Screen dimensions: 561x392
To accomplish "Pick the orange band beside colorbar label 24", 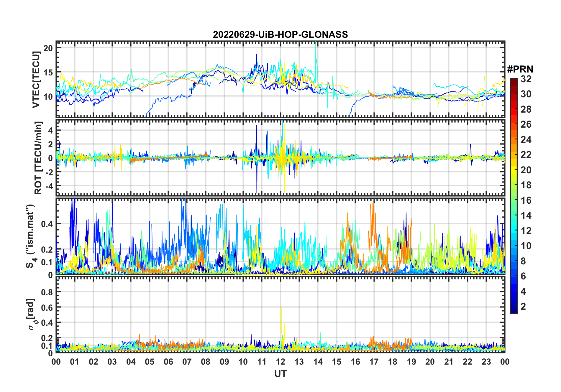I will tap(514, 140).
